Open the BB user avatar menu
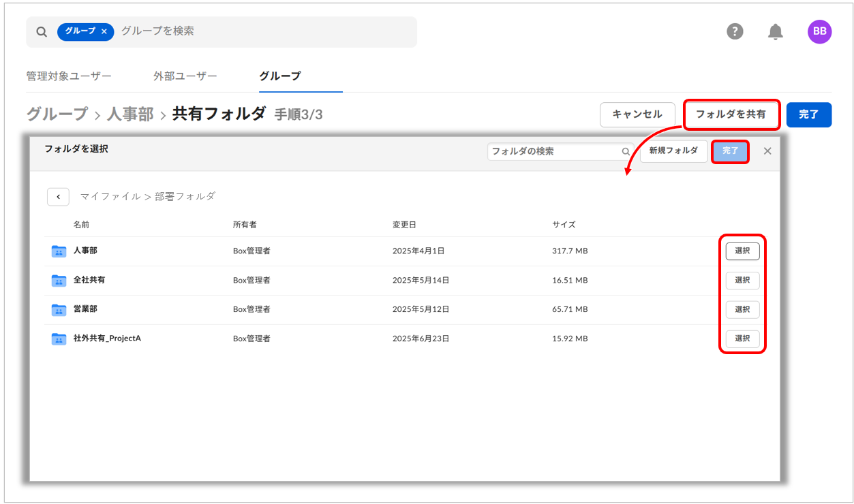The image size is (854, 504). 819,31
